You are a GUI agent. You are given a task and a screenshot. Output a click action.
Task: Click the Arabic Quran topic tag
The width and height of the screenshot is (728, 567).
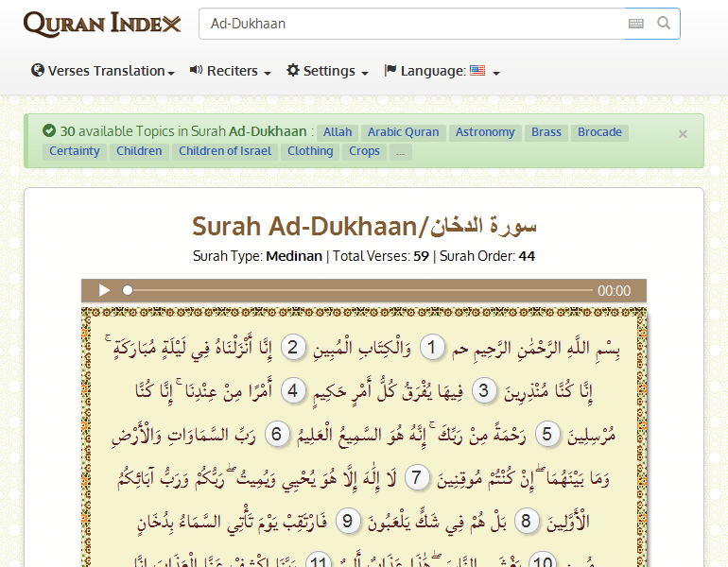[x=403, y=132]
